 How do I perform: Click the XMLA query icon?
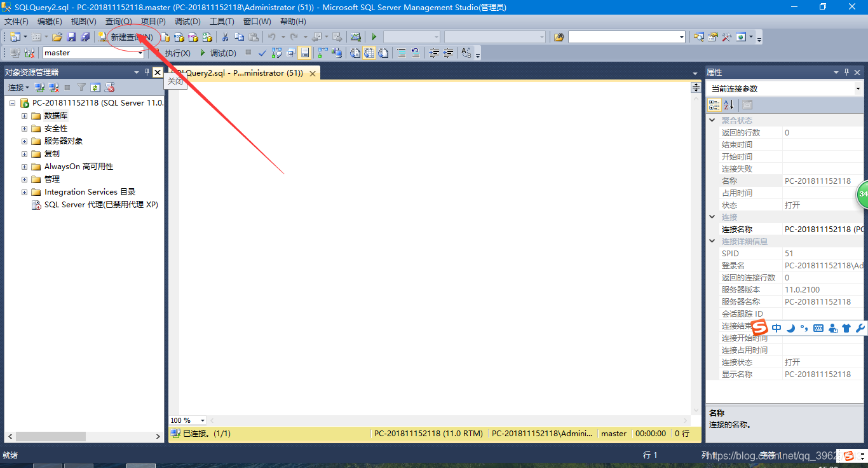[207, 37]
